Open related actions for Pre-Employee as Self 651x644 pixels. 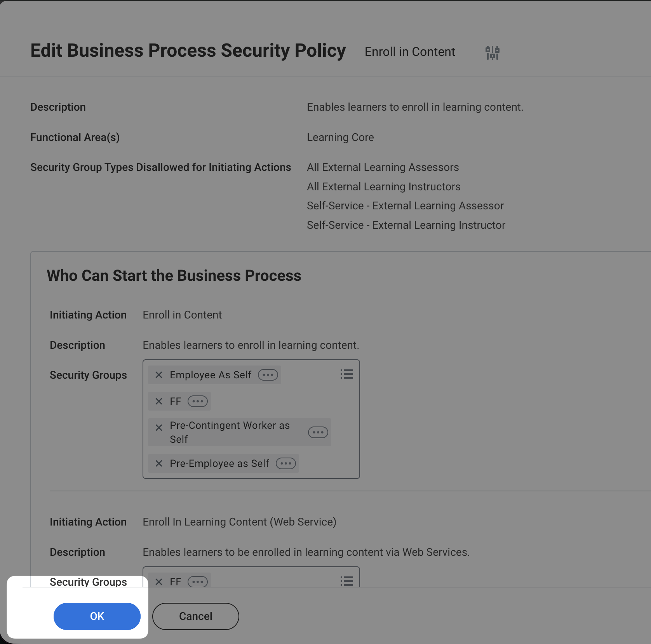(286, 463)
